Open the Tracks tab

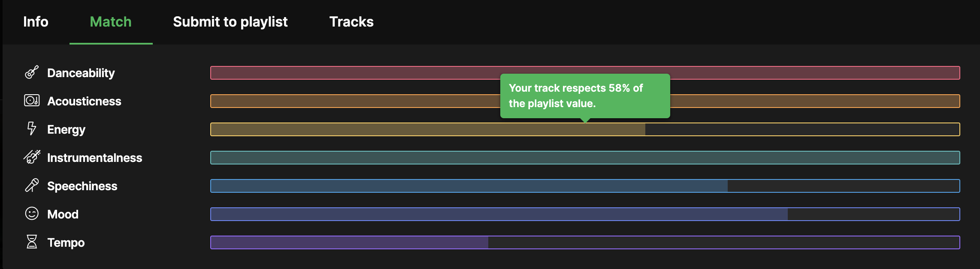pyautogui.click(x=351, y=22)
